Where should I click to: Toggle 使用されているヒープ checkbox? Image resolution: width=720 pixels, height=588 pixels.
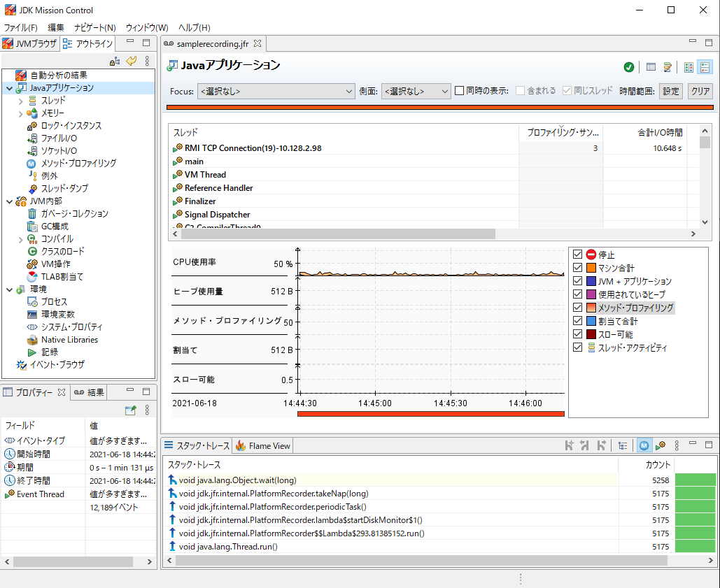point(578,294)
